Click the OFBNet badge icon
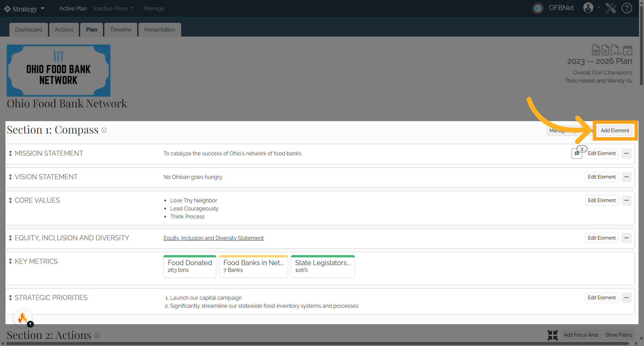This screenshot has height=346, width=644. pyautogui.click(x=538, y=8)
